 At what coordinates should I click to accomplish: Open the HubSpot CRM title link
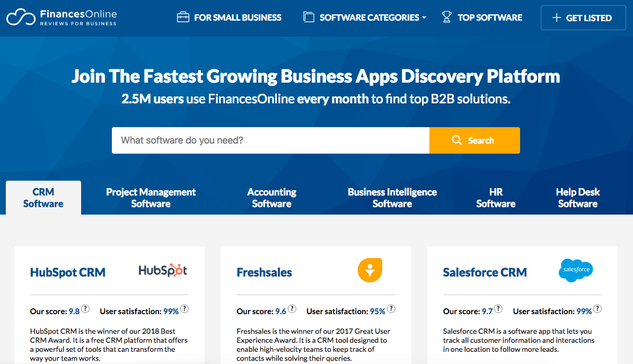click(x=68, y=272)
